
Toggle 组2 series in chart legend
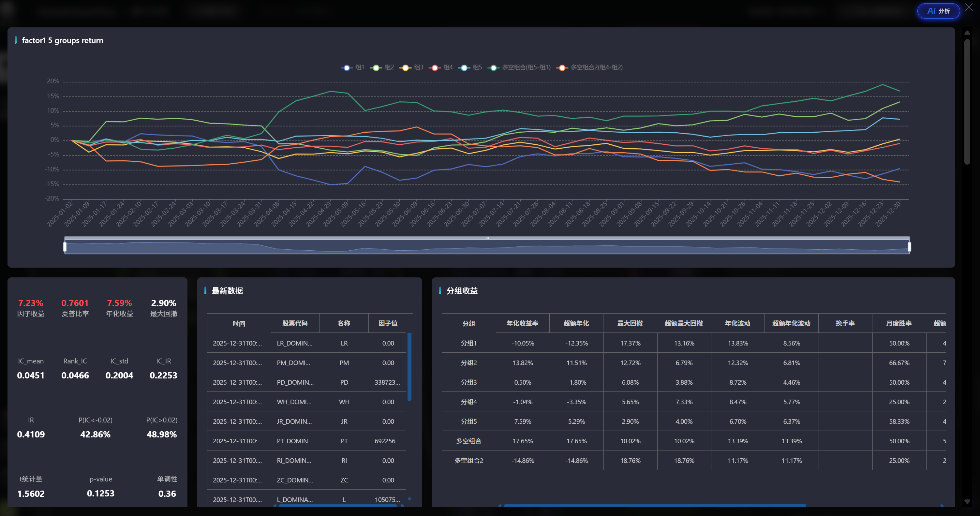tap(376, 68)
